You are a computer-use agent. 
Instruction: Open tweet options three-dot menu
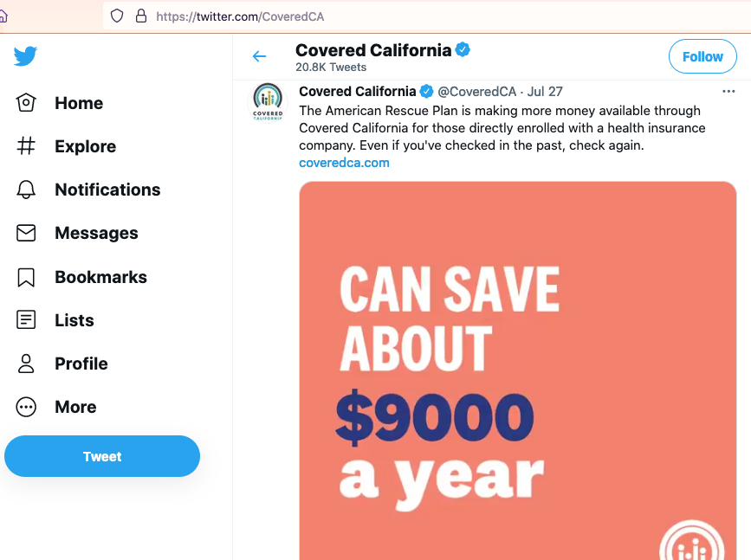(x=728, y=91)
